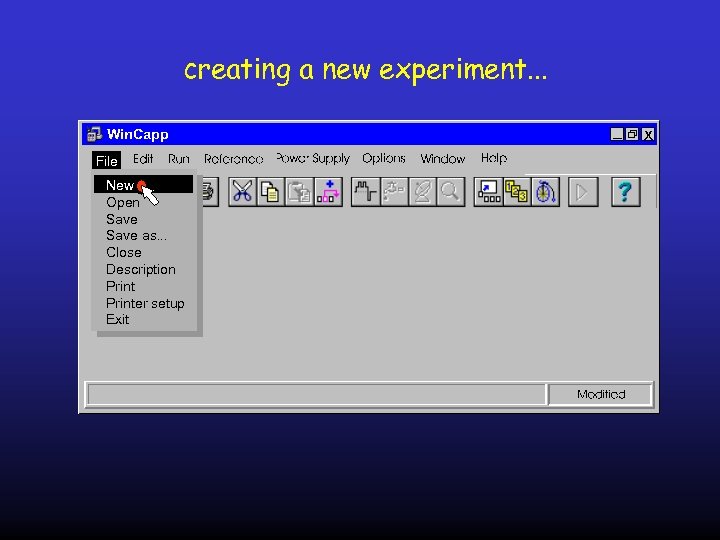
Task: Select New from the File menu
Action: pos(143,185)
